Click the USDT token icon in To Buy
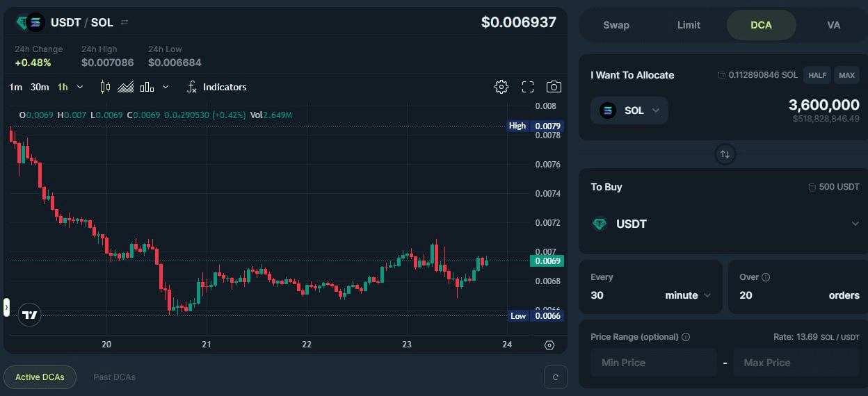This screenshot has width=868, height=396. (x=599, y=224)
